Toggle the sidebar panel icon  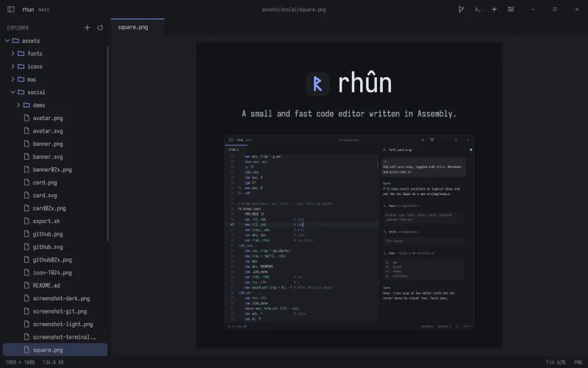(11, 10)
